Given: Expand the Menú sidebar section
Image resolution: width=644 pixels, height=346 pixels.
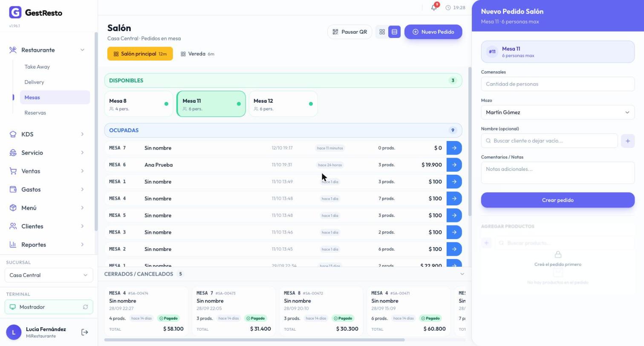Looking at the screenshot, I should pyautogui.click(x=82, y=208).
